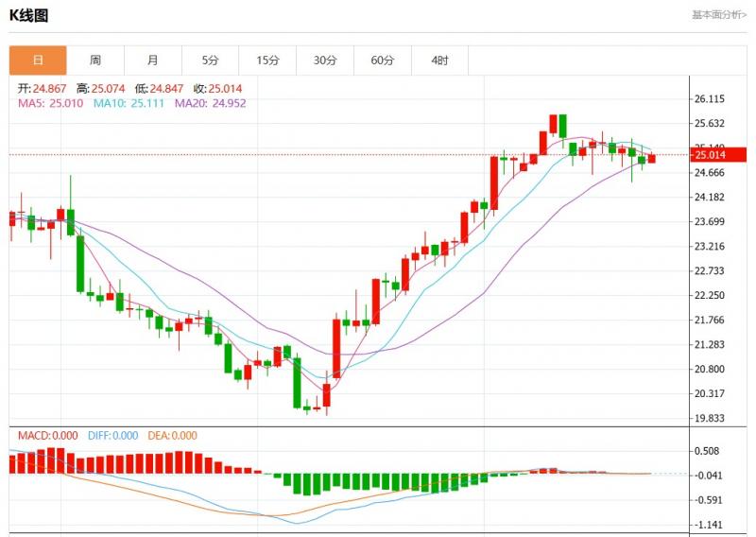Image resolution: width=756 pixels, height=537 pixels.
Task: Open the 5分 interval tab
Action: 210,61
